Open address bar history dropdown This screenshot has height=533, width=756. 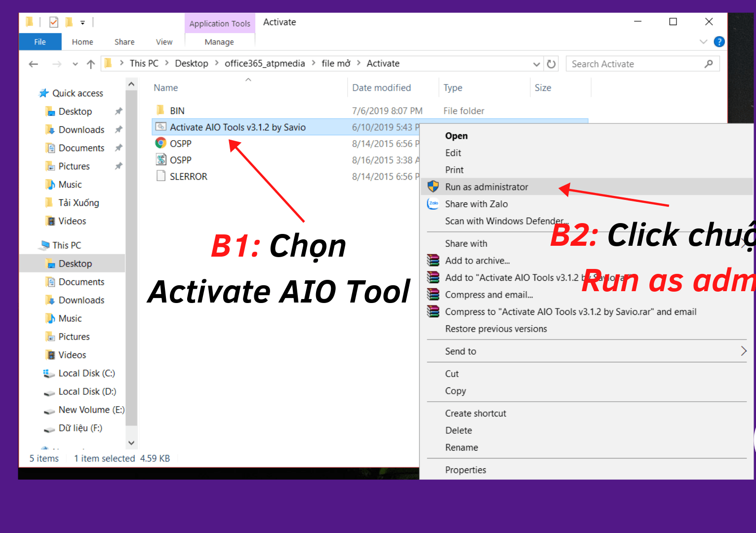536,64
